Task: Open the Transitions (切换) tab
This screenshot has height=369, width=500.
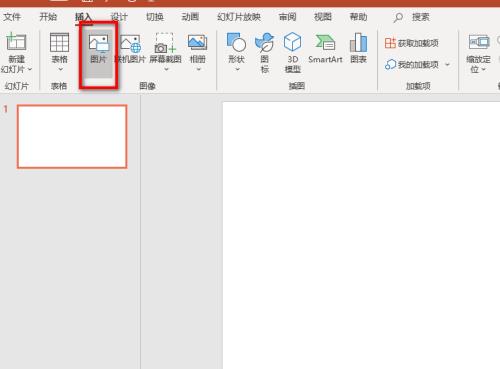Action: pos(155,17)
